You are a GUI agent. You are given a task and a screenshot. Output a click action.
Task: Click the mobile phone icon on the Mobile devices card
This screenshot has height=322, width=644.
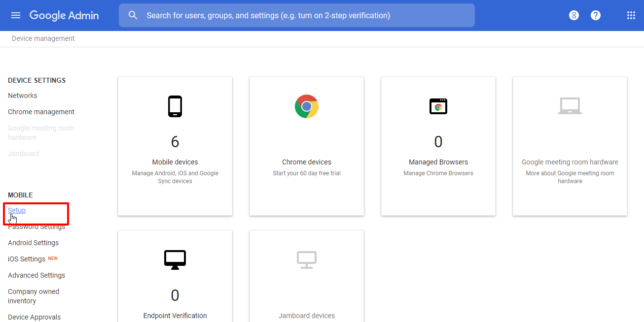pyautogui.click(x=175, y=106)
